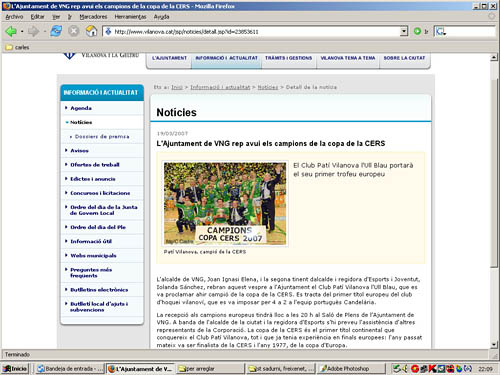Click the L'Ajuntament de V... Firefox taskbar button
The image size is (500, 375).
pos(140,369)
